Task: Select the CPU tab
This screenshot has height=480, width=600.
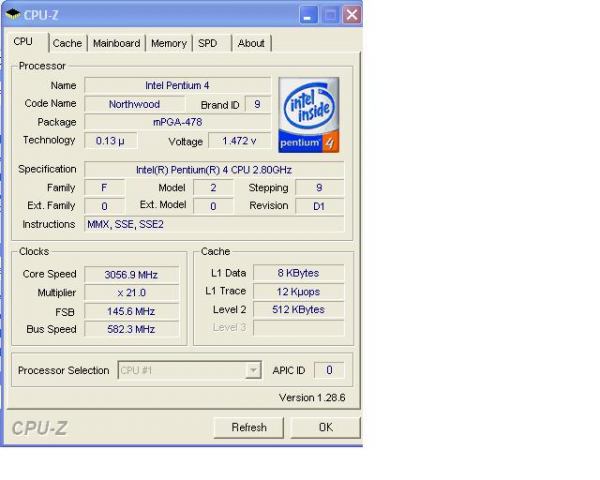Action: point(28,42)
